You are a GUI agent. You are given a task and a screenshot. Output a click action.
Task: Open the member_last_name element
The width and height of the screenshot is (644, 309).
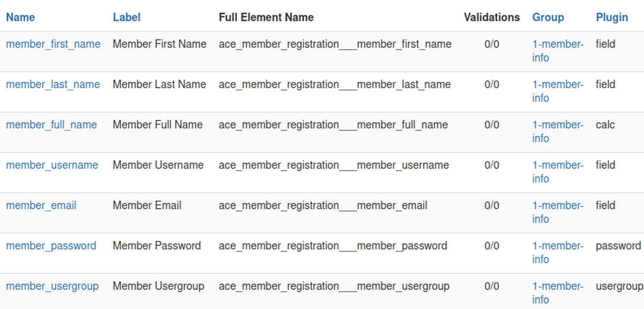[x=53, y=84]
